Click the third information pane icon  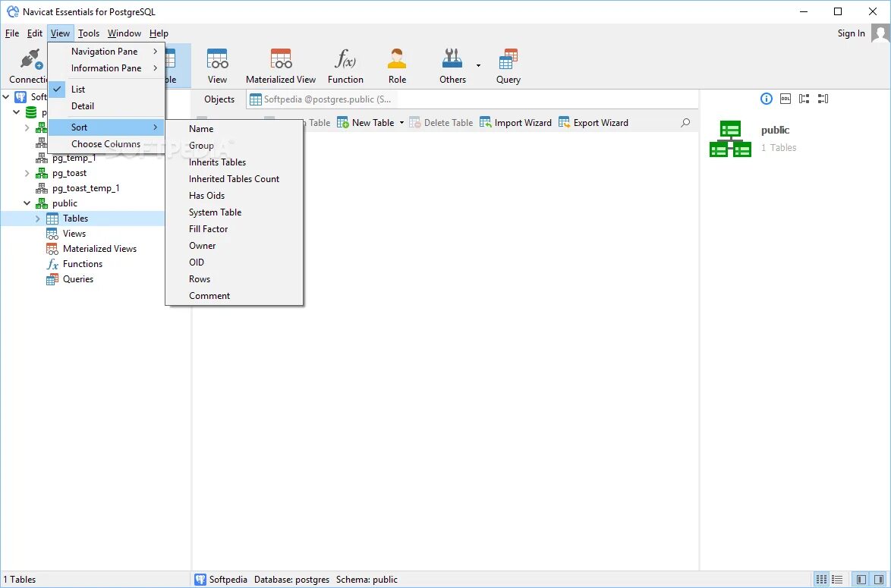pos(804,99)
